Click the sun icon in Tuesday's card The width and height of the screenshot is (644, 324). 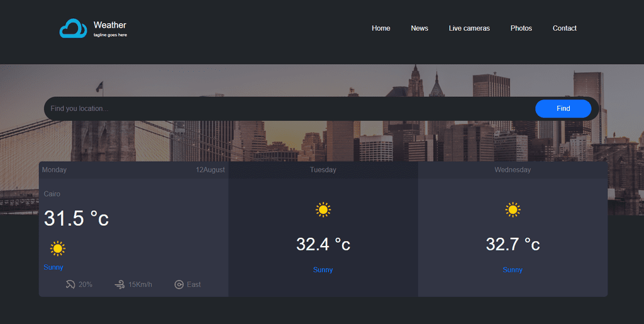click(x=323, y=210)
